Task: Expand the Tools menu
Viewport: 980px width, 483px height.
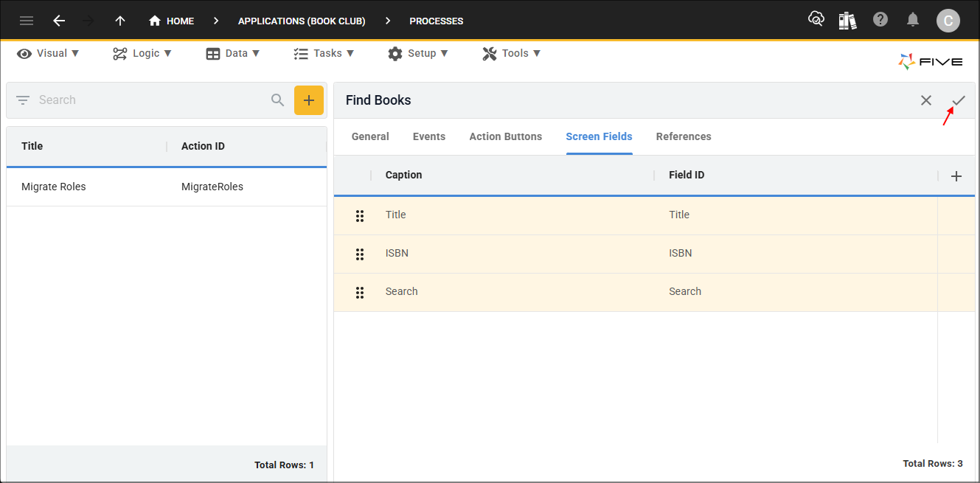Action: [512, 53]
